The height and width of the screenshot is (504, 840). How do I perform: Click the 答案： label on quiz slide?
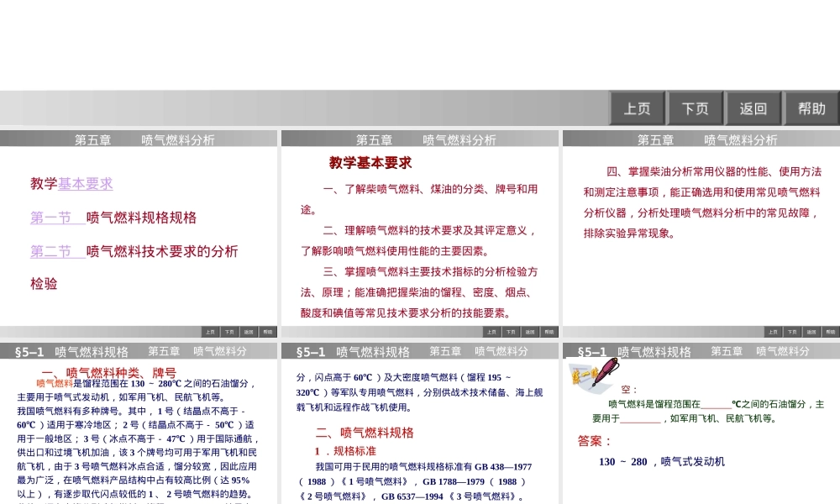click(595, 441)
